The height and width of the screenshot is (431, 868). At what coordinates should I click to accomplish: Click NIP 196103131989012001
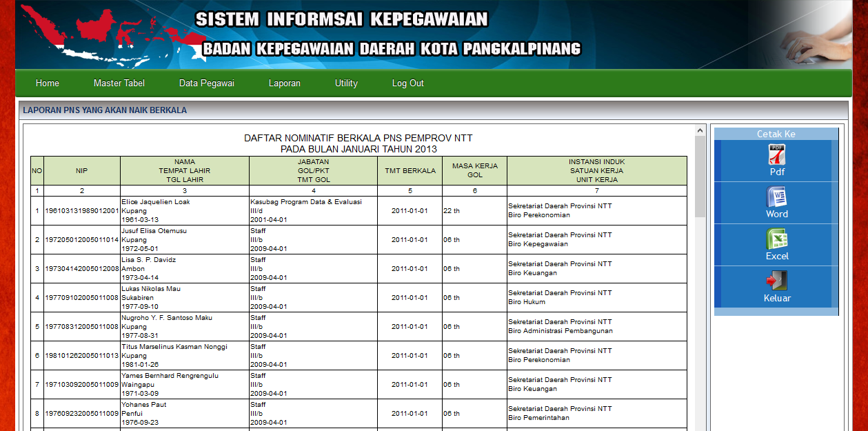pos(82,211)
